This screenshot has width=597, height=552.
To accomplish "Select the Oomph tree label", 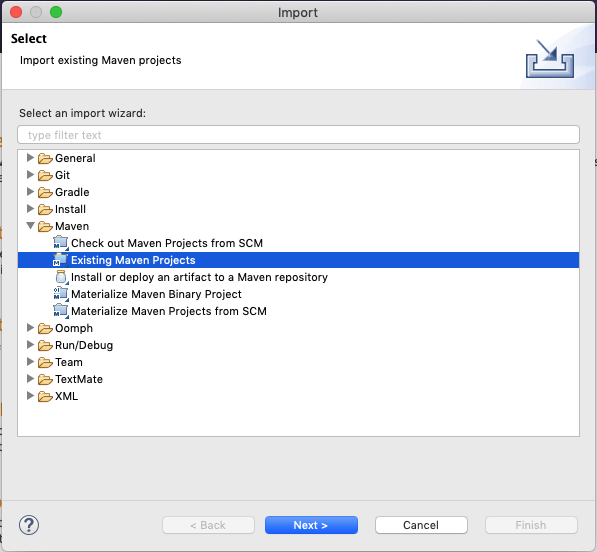I will 74,328.
